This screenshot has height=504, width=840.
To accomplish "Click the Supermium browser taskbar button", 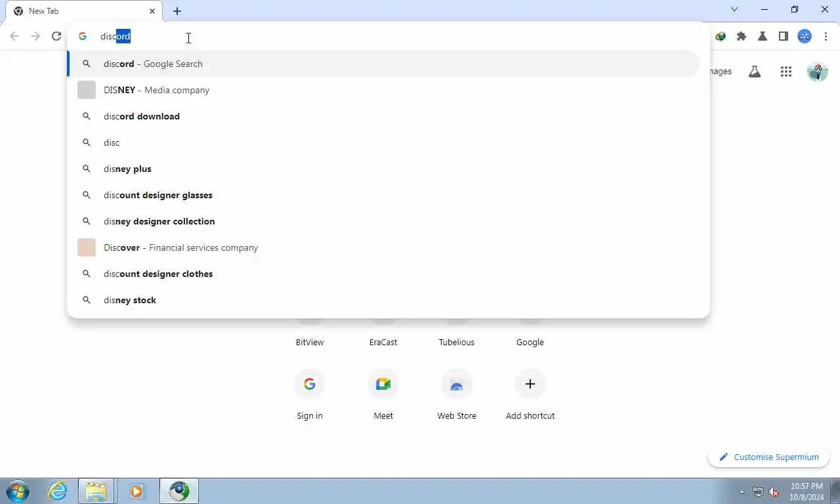I will tap(179, 491).
